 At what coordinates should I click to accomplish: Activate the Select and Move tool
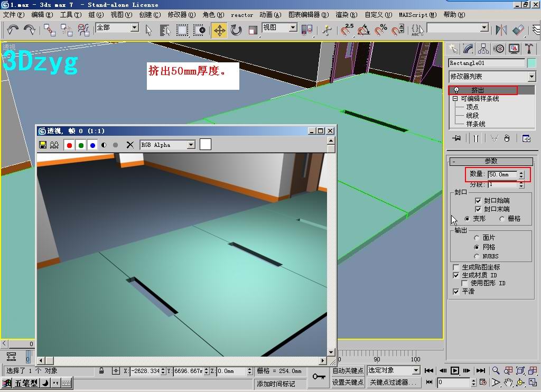[x=219, y=30]
